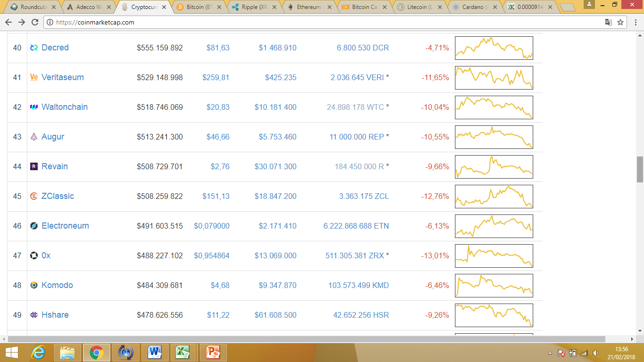Viewport: 644px width, 362px height.
Task: Click the Revain logo icon
Action: point(34,166)
